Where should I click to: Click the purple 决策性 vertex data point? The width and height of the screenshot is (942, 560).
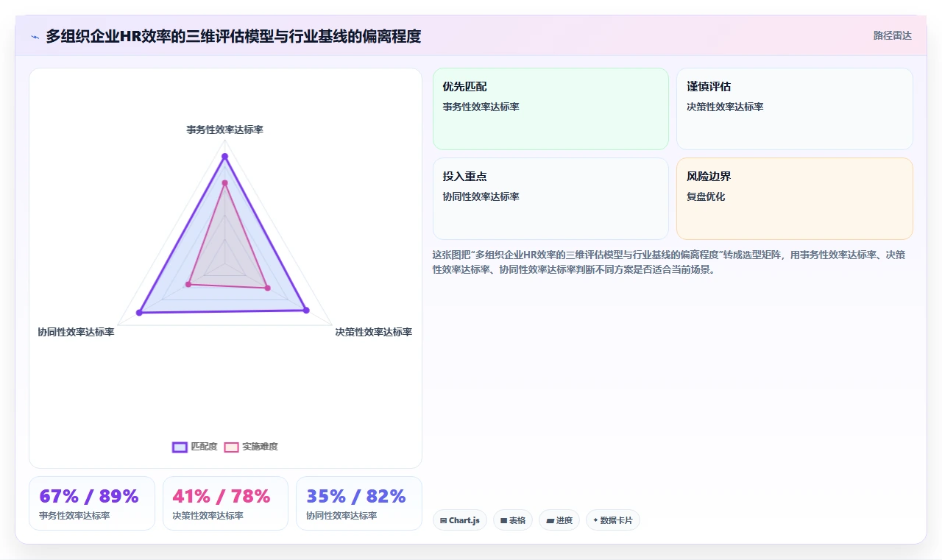click(x=306, y=310)
